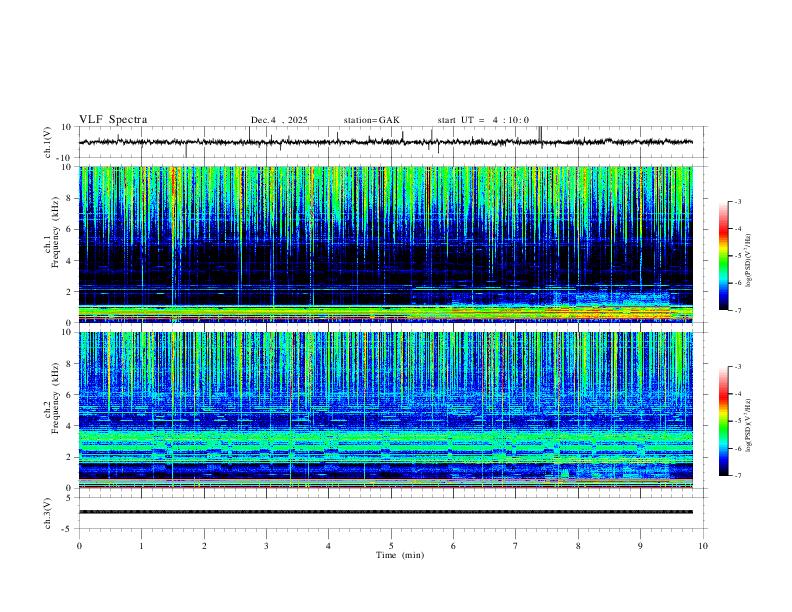
Task: Click the "-5" tick on ch.1 colorbar
Action: 737,256
